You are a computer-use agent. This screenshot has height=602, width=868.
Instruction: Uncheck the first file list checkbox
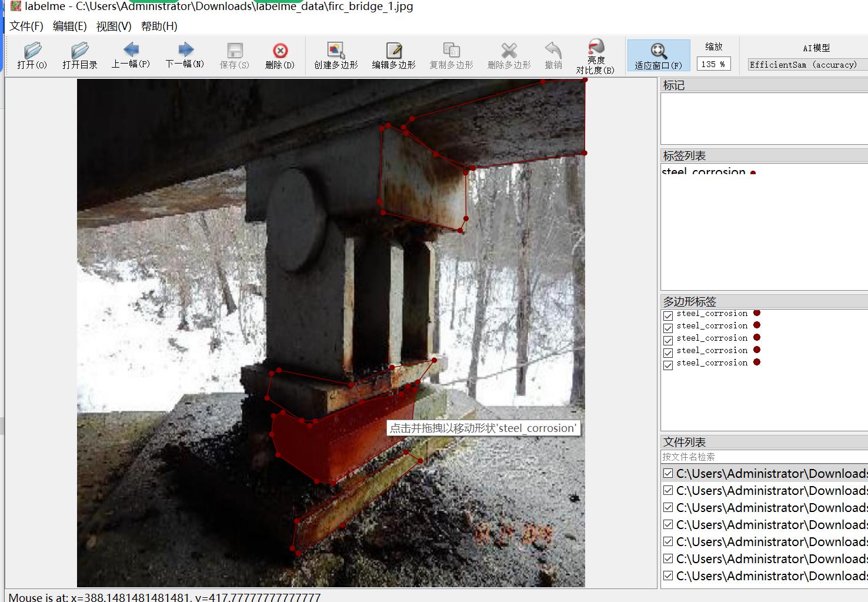[668, 473]
